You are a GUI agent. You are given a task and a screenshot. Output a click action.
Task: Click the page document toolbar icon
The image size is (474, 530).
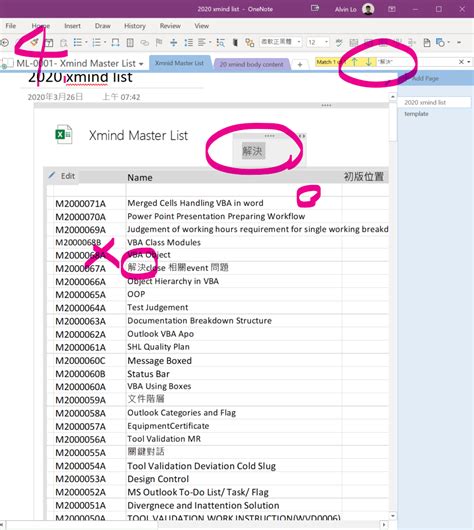tap(427, 43)
